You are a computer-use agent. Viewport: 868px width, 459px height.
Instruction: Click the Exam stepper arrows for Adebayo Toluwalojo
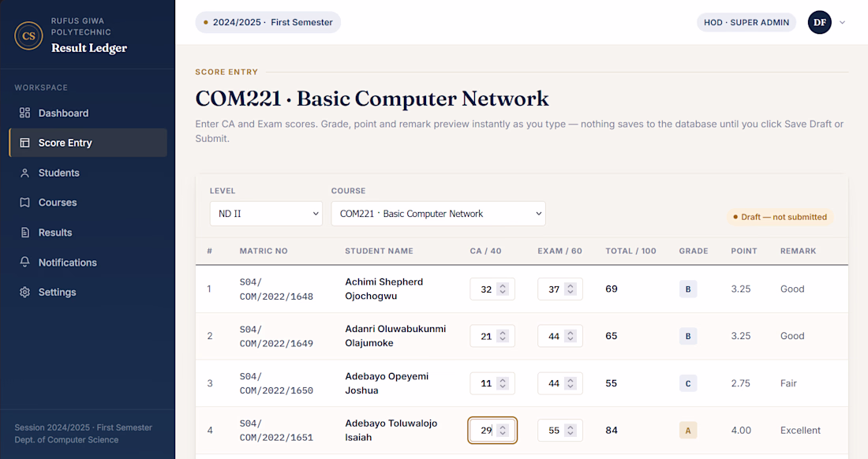tap(571, 431)
